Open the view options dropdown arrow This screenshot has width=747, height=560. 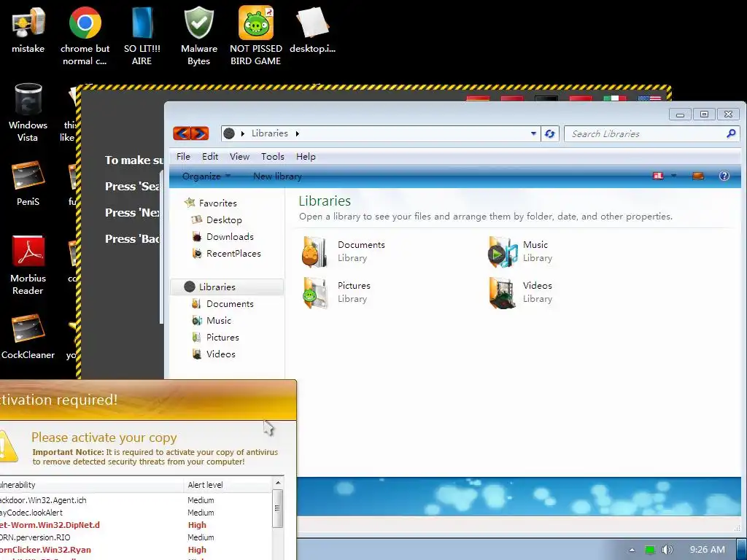coord(673,176)
